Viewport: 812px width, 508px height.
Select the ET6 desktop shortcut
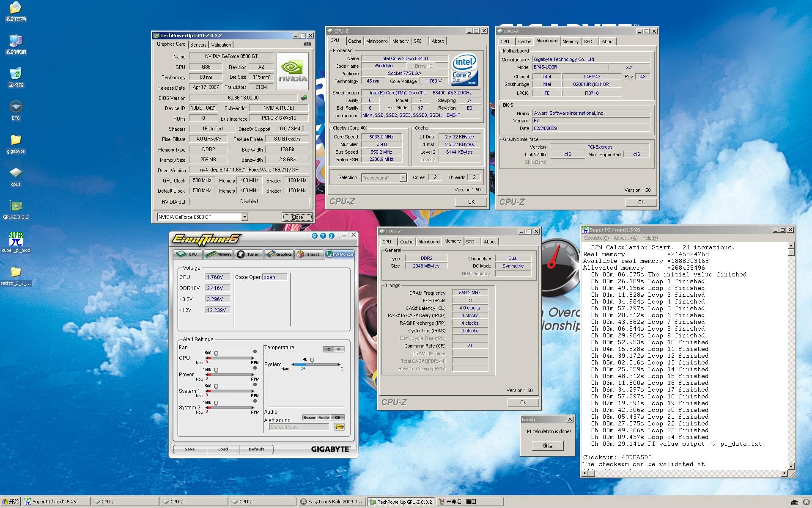[x=16, y=110]
